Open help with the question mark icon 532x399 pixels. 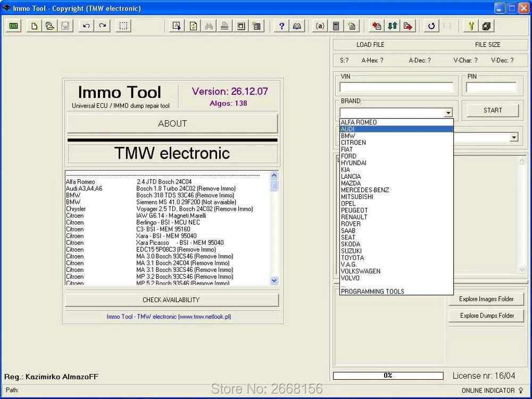pyautogui.click(x=281, y=26)
